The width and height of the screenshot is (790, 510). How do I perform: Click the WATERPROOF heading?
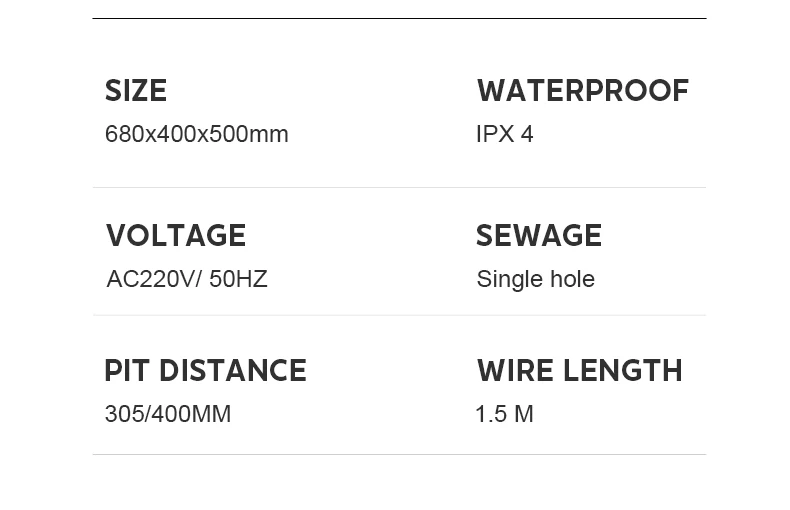pos(582,91)
